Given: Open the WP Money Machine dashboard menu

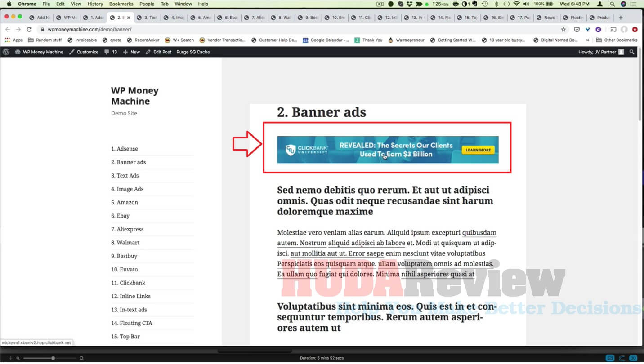Looking at the screenshot, I should (x=39, y=52).
